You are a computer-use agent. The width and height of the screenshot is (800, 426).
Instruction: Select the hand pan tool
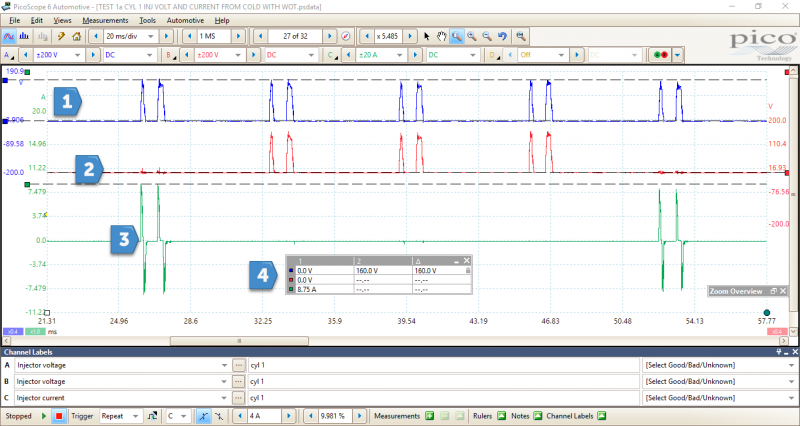[x=441, y=36]
